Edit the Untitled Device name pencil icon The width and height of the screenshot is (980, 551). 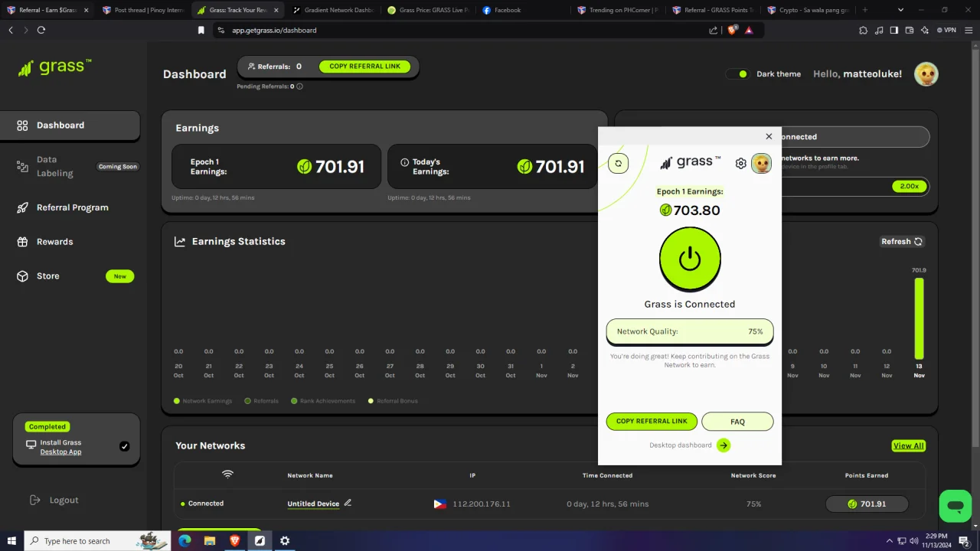348,503
